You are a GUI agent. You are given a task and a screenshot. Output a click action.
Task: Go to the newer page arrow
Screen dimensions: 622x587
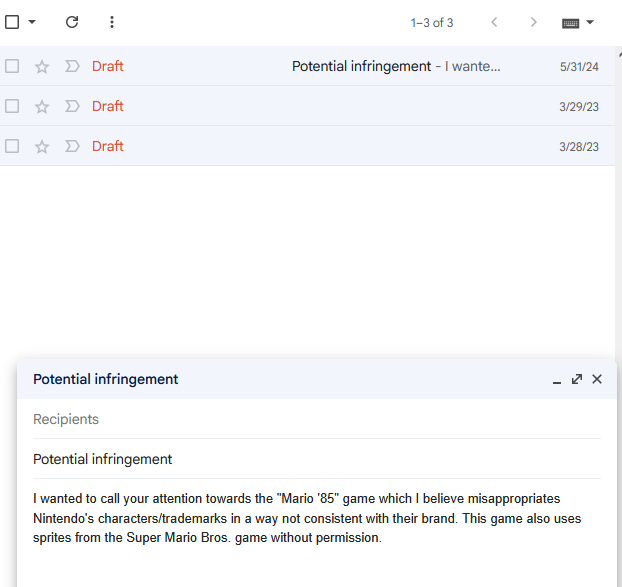coord(494,22)
